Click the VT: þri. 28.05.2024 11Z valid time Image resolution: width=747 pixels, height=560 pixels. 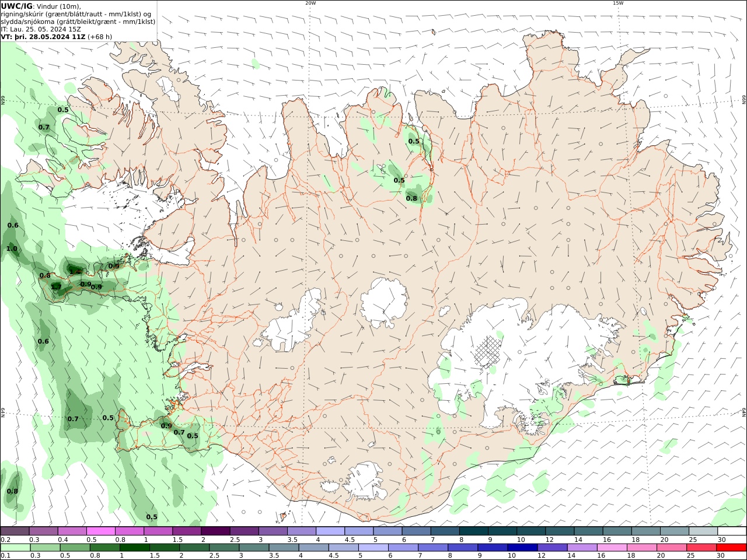pyautogui.click(x=44, y=37)
